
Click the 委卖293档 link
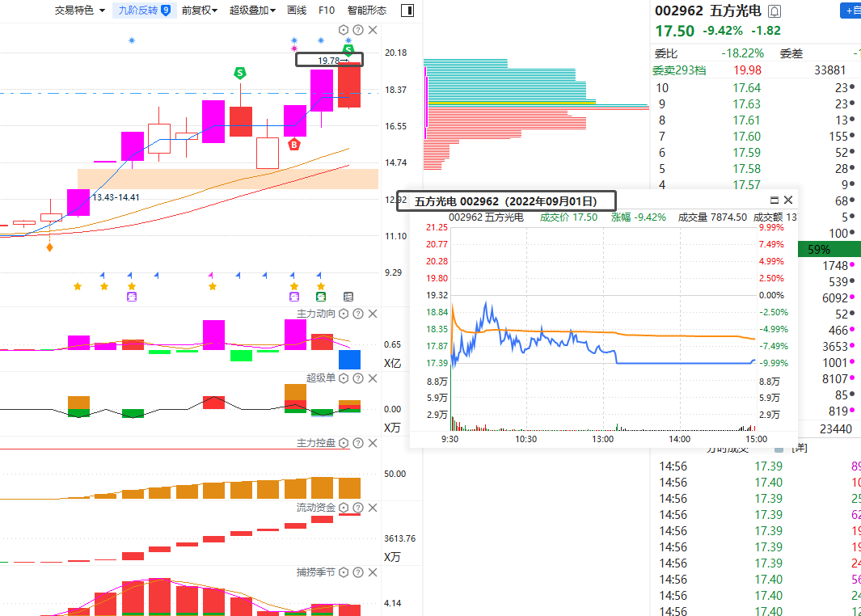click(679, 70)
